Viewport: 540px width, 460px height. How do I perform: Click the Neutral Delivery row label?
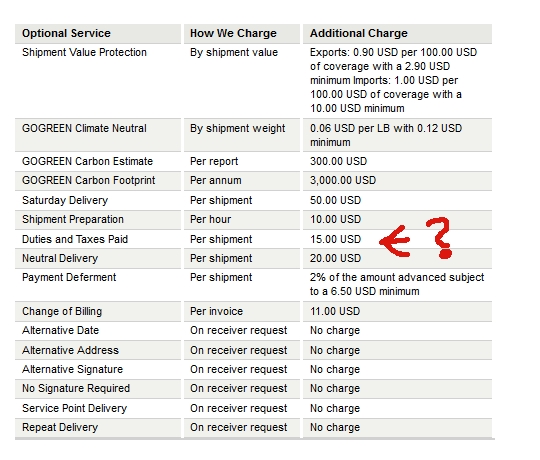[60, 258]
